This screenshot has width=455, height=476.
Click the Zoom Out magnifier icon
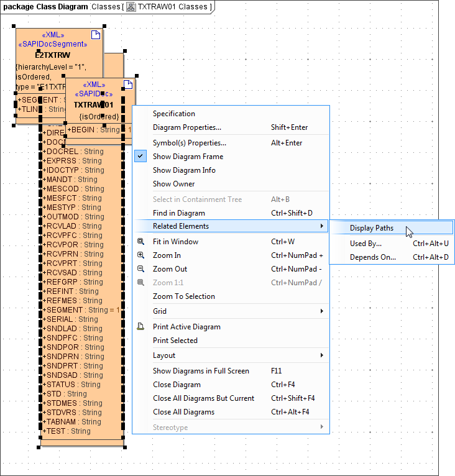tap(140, 269)
